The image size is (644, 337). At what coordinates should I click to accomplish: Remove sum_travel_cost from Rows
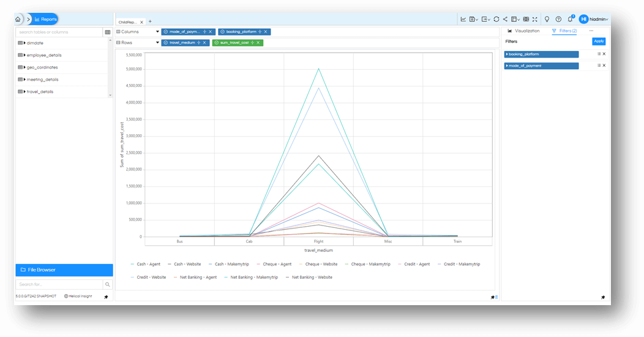(258, 43)
